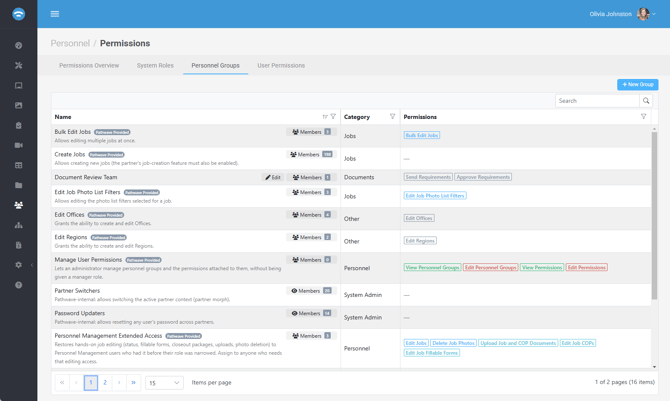The width and height of the screenshot is (670, 401).
Task: Open the user menu chevron beside avatar
Action: tap(654, 14)
